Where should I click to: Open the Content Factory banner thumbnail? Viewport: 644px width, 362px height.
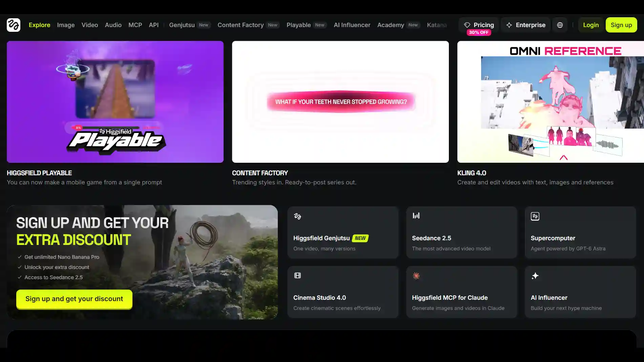(340, 102)
